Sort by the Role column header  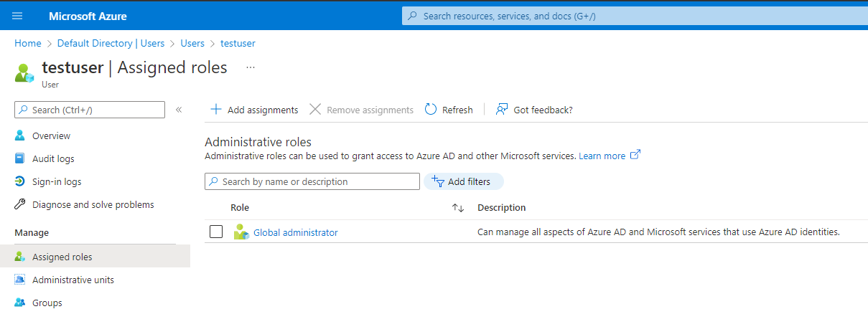coord(240,207)
